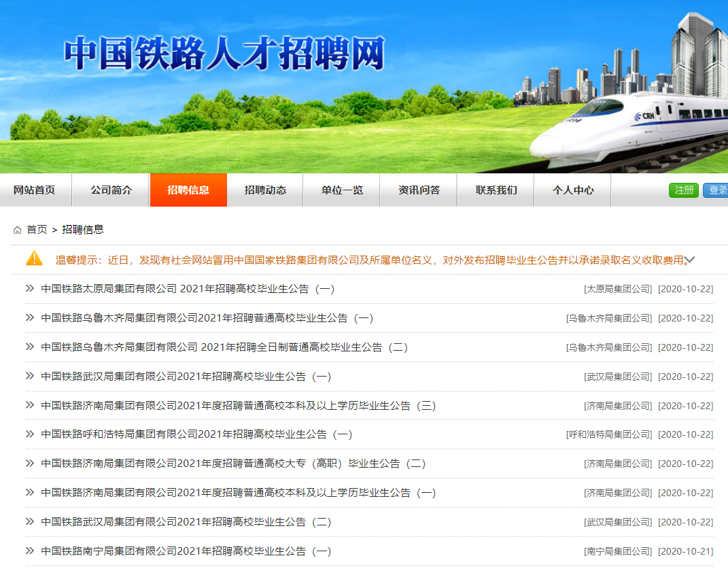
Task: Open 乌鲁木齐局招聘全日制普通高校毕业生公告（二）
Action: click(x=224, y=347)
